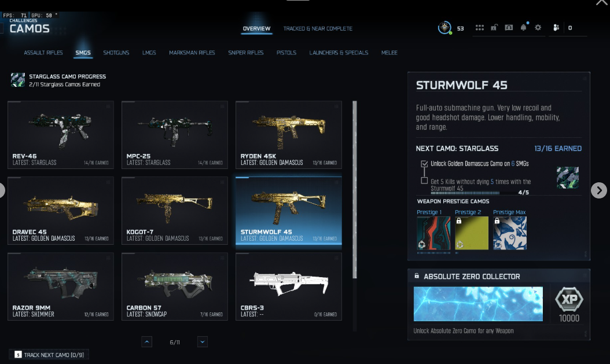Viewport: 610px width, 364px height.
Task: Click the lock icon on Prestige 2 camo
Action: tap(459, 221)
